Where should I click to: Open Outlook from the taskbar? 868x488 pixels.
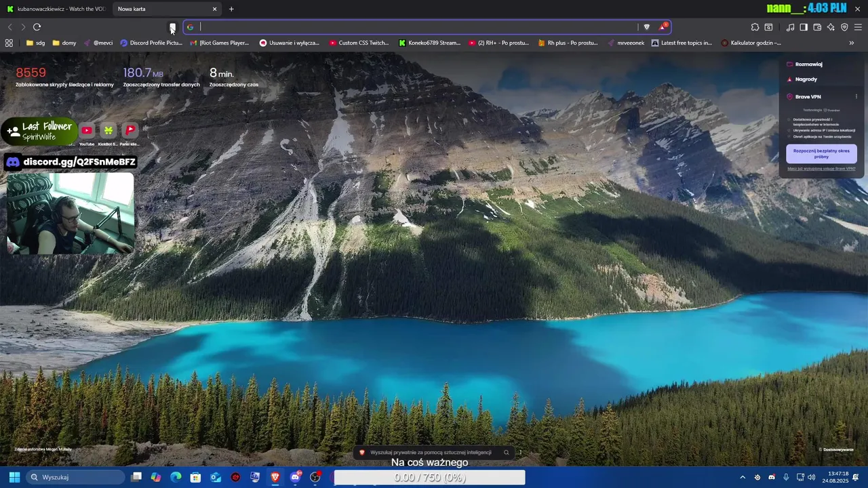point(216,477)
